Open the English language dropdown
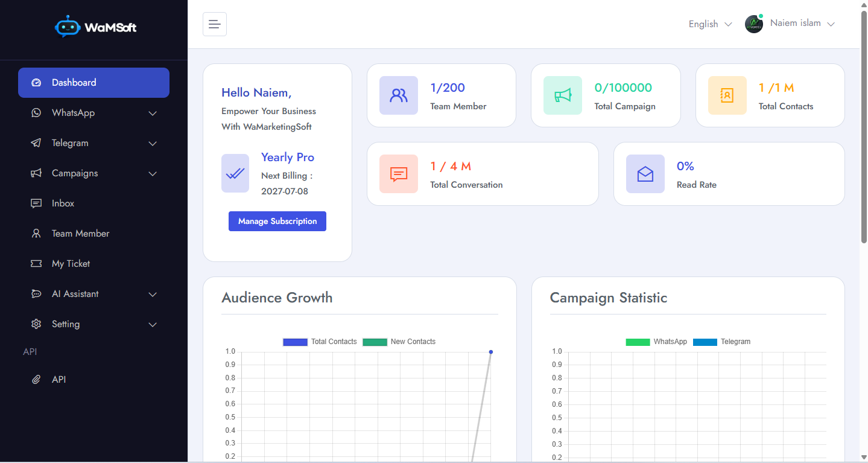The image size is (868, 463). [x=710, y=24]
